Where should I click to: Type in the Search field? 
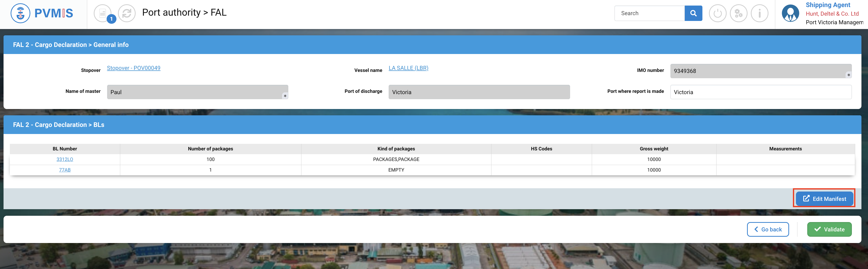pos(649,13)
